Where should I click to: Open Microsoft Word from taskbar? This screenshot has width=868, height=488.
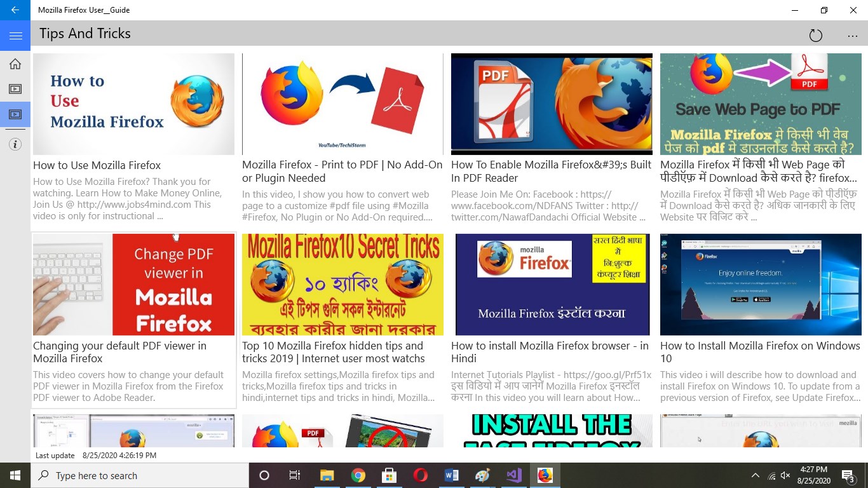point(451,475)
